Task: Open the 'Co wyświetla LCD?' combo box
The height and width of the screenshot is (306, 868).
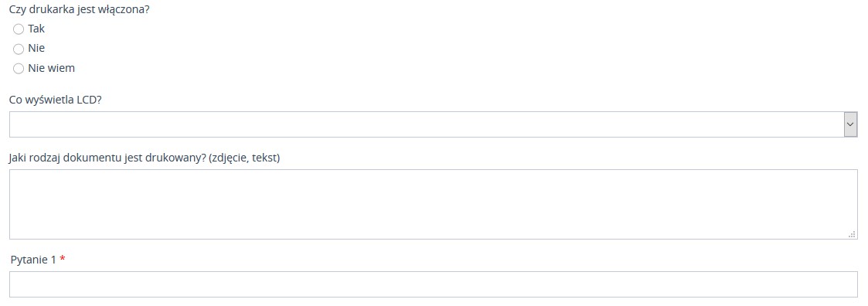Action: [434, 124]
